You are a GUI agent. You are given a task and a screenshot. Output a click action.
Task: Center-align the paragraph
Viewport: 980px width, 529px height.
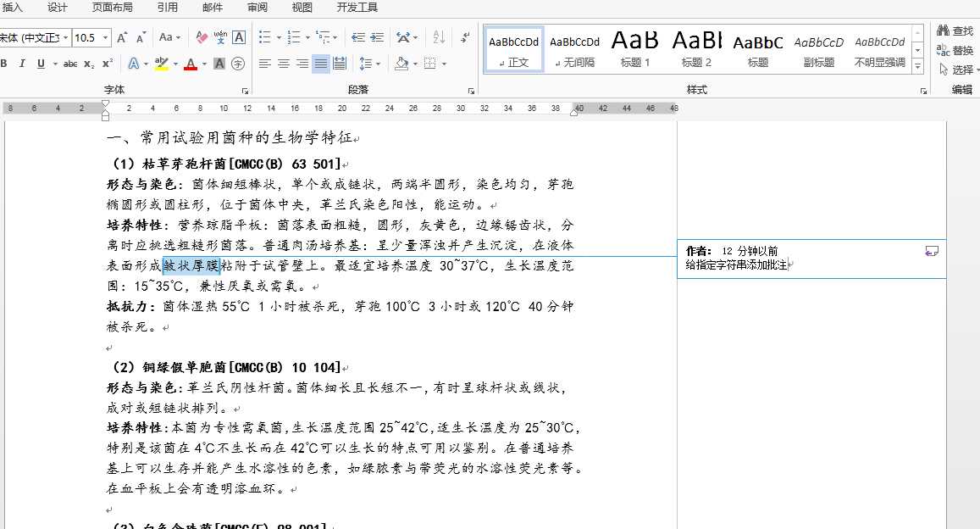pos(284,63)
